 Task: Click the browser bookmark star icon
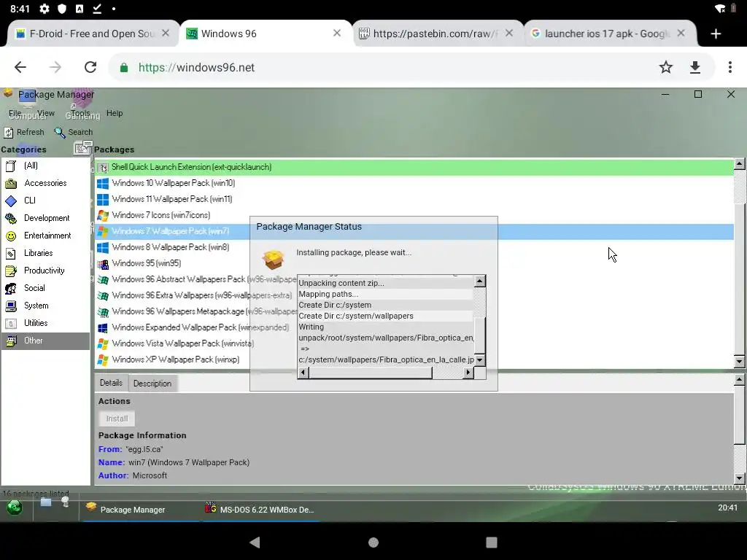coord(665,67)
